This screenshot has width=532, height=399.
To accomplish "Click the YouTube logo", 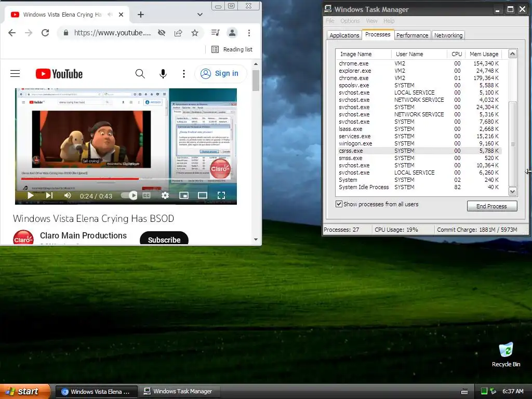I will click(x=59, y=74).
